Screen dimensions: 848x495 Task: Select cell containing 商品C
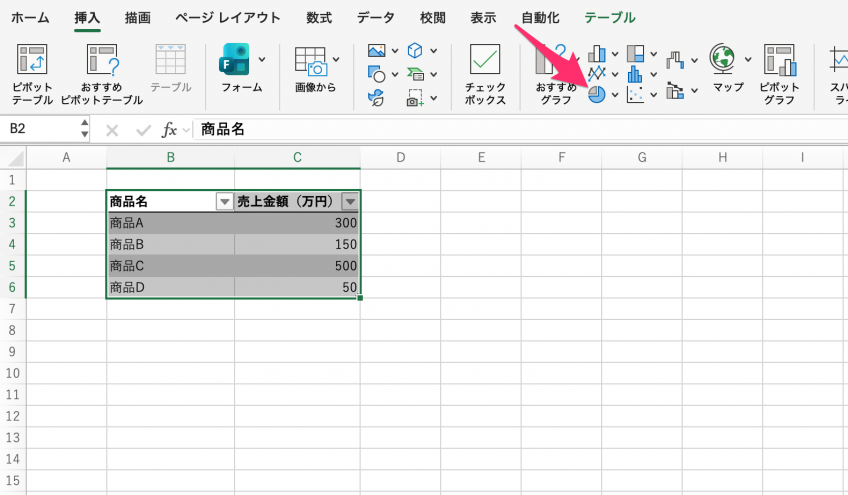pos(170,266)
